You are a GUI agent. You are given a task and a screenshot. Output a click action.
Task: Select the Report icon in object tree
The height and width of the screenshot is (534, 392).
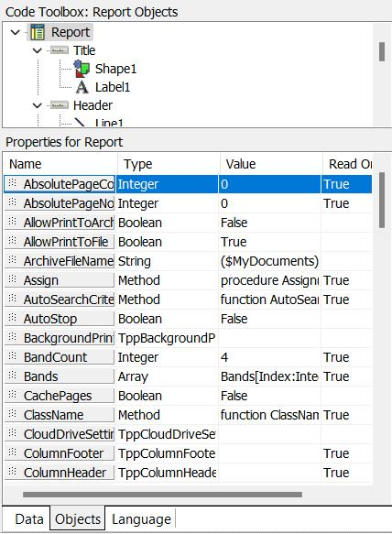(x=38, y=32)
